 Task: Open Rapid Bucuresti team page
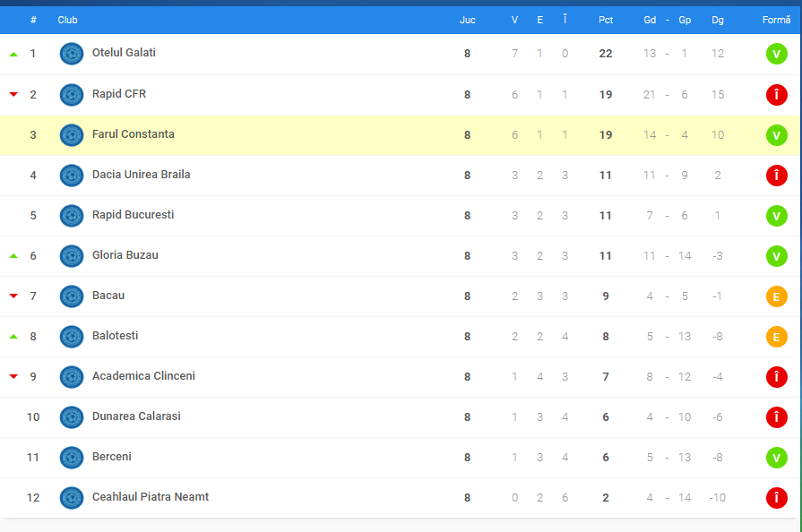(133, 215)
